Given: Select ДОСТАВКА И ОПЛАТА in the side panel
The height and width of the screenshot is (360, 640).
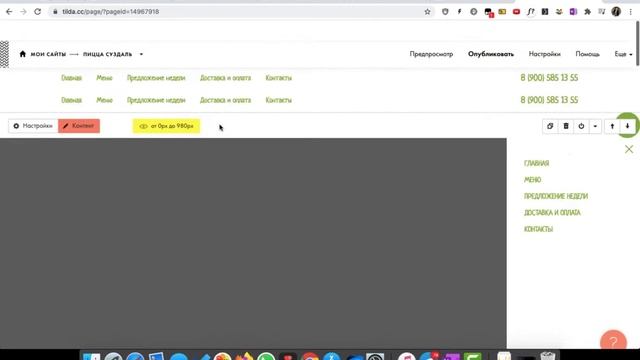Looking at the screenshot, I should (x=552, y=213).
